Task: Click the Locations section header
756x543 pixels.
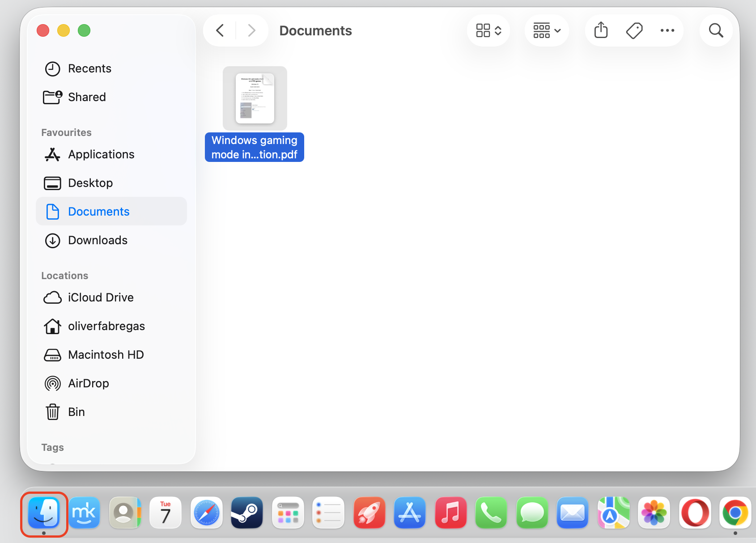Action: [x=65, y=276]
